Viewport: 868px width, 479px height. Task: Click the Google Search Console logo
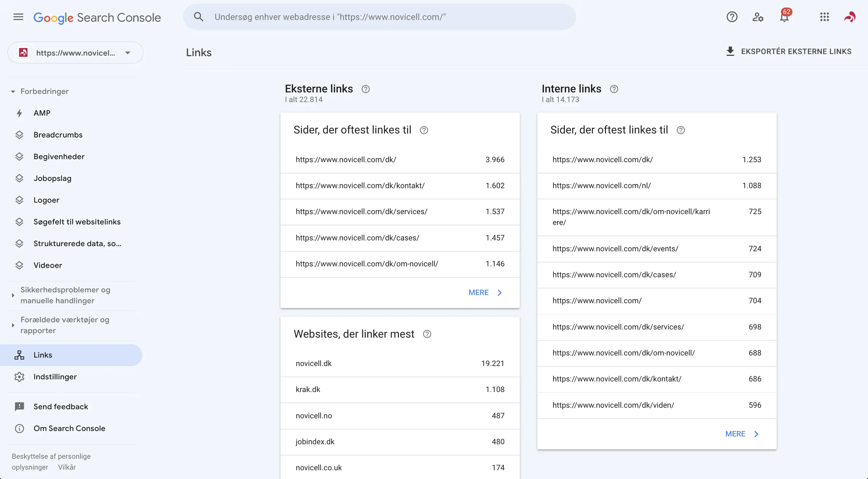[x=97, y=17]
